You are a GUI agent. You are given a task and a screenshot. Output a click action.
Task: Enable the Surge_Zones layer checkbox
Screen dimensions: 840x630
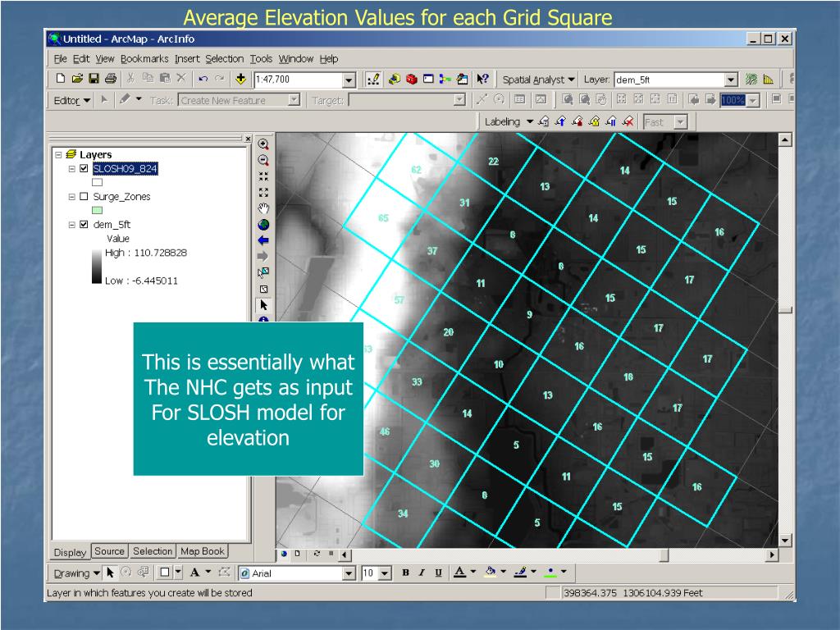[x=84, y=196]
